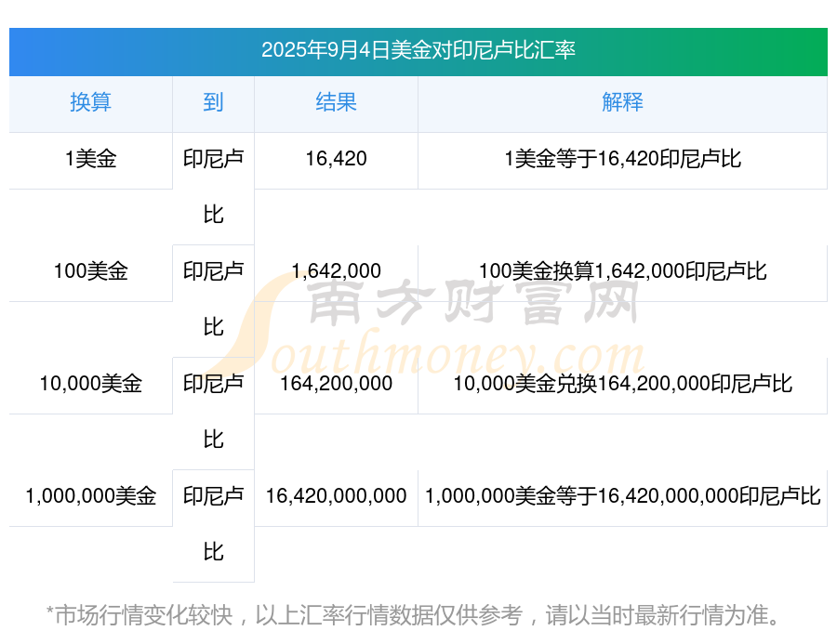Click the 164,200,000 result cell

pyautogui.click(x=336, y=384)
